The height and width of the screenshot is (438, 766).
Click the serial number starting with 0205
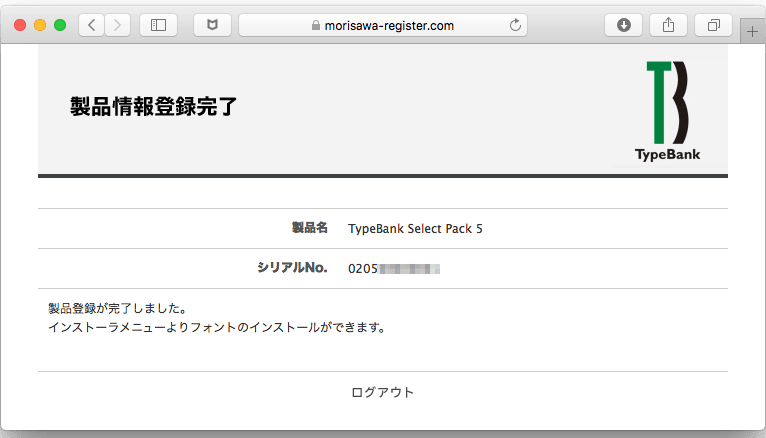pyautogui.click(x=394, y=269)
